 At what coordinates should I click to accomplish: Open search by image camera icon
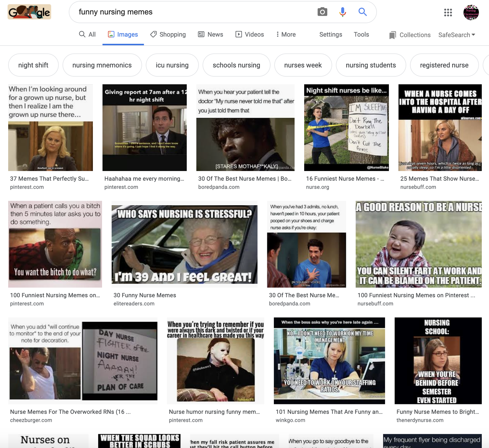click(322, 12)
